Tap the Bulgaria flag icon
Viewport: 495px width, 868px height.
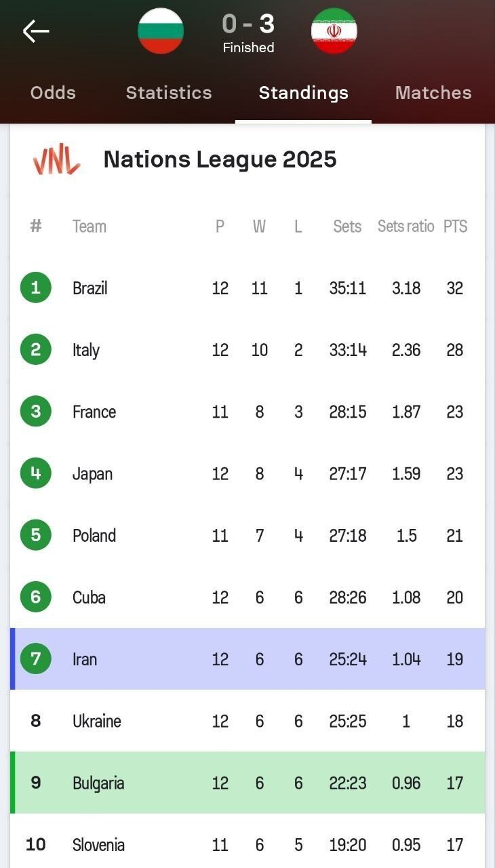(x=161, y=31)
